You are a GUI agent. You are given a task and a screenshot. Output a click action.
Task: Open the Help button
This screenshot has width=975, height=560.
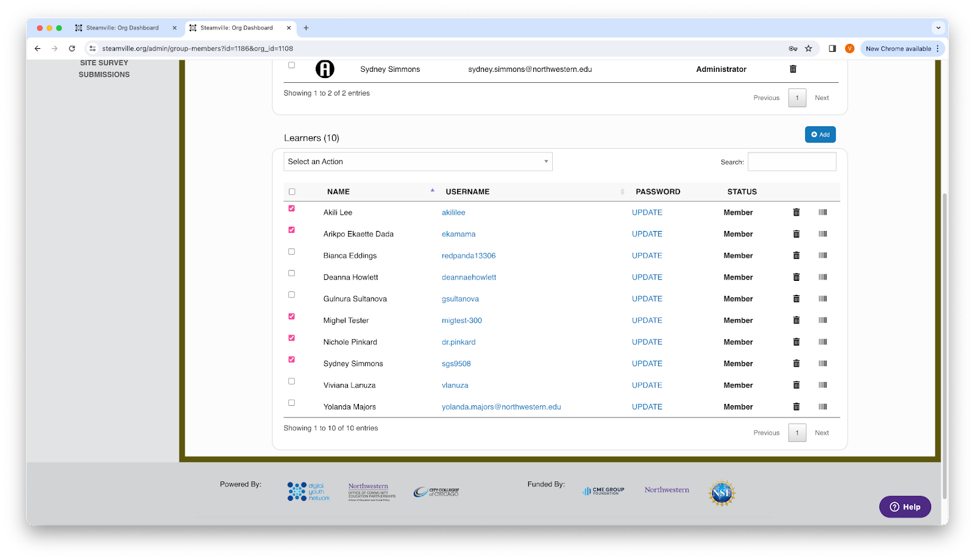tap(905, 507)
